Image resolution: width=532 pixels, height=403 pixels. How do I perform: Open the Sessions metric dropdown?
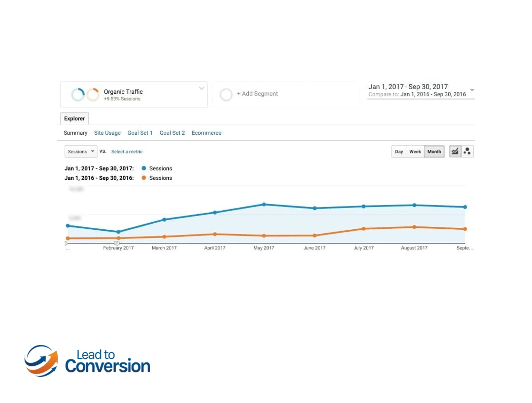tap(81, 151)
